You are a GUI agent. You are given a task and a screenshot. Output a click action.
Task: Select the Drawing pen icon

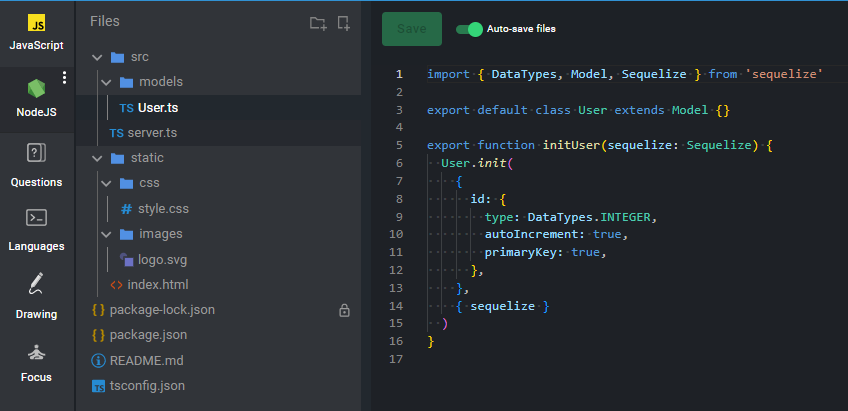tap(36, 284)
